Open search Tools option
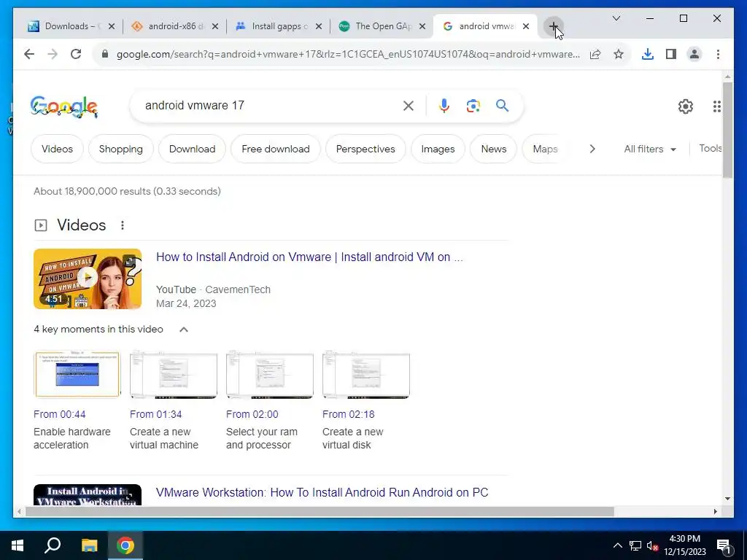 pyautogui.click(x=711, y=149)
